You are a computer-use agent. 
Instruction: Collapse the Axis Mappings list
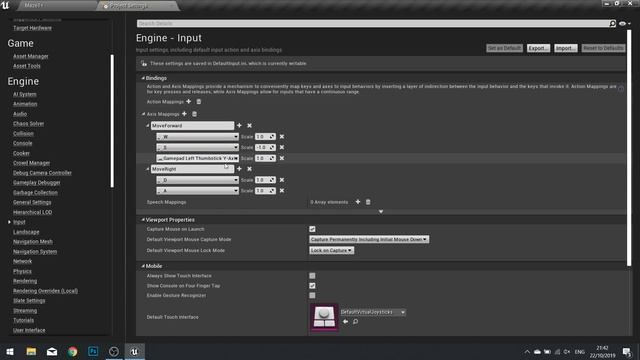(143, 114)
